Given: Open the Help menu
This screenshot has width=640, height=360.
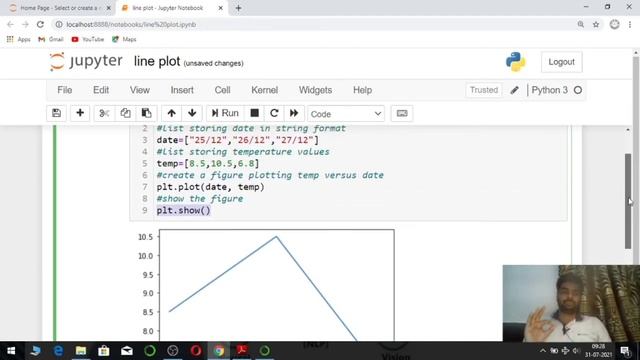Looking at the screenshot, I should 362,90.
